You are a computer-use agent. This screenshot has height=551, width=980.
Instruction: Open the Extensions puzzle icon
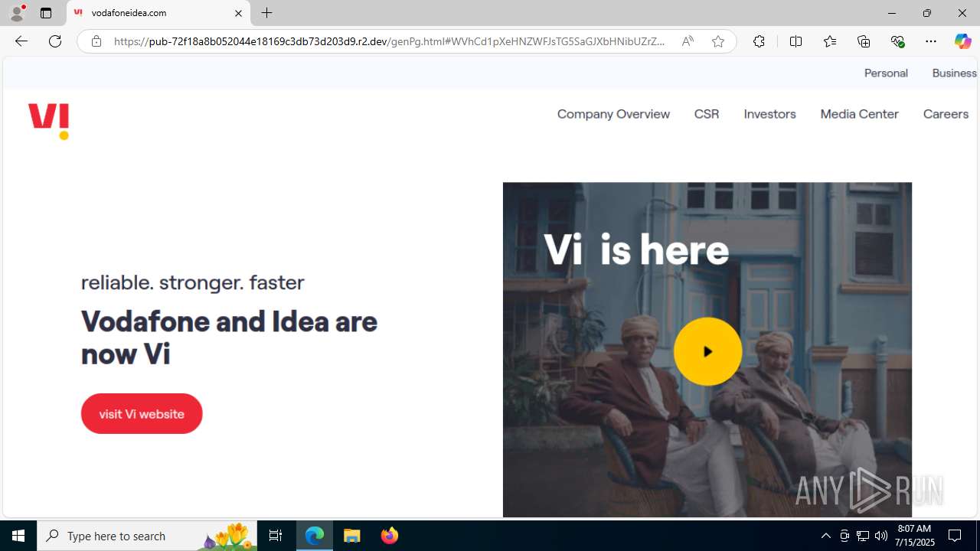(x=759, y=41)
